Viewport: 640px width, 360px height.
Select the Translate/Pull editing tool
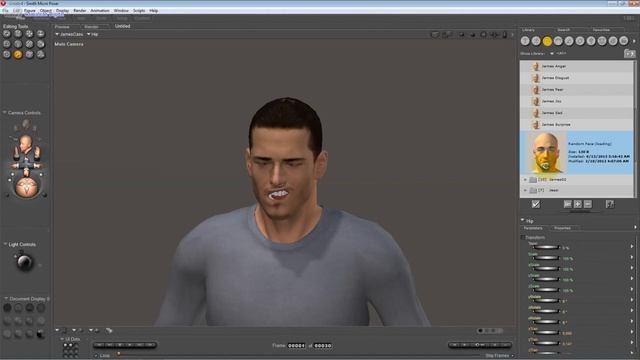pos(29,34)
